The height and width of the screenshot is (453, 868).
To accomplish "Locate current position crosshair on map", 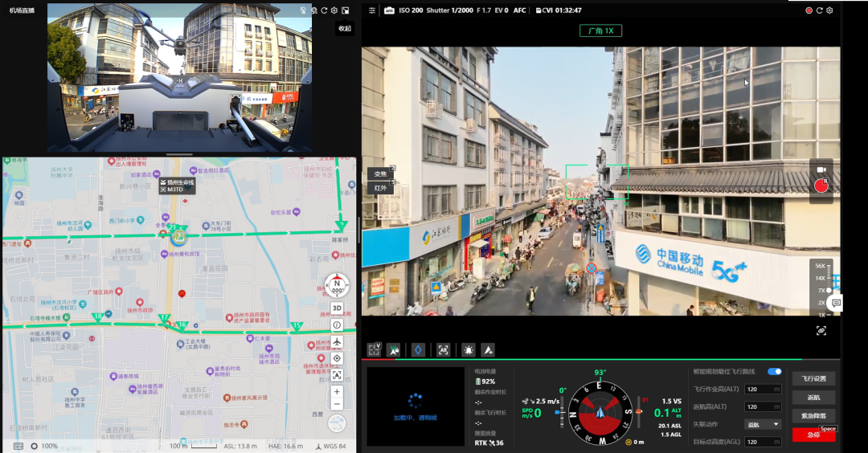I will (337, 358).
